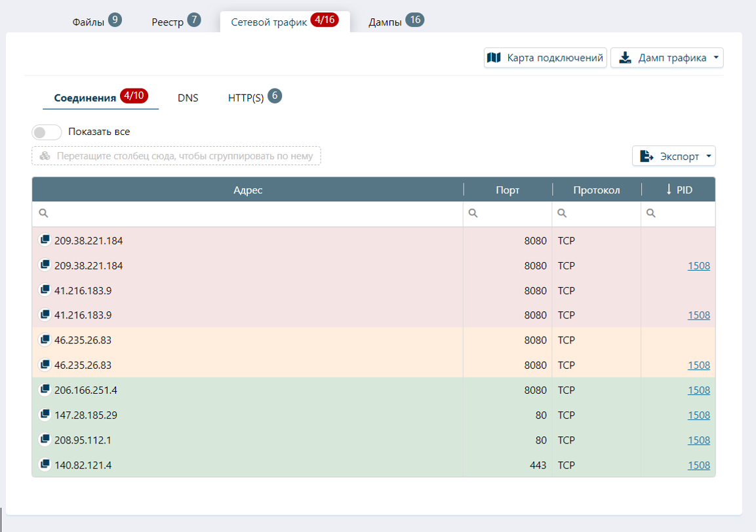The height and width of the screenshot is (532, 756).
Task: Select the DNS sub-tab
Action: (188, 98)
